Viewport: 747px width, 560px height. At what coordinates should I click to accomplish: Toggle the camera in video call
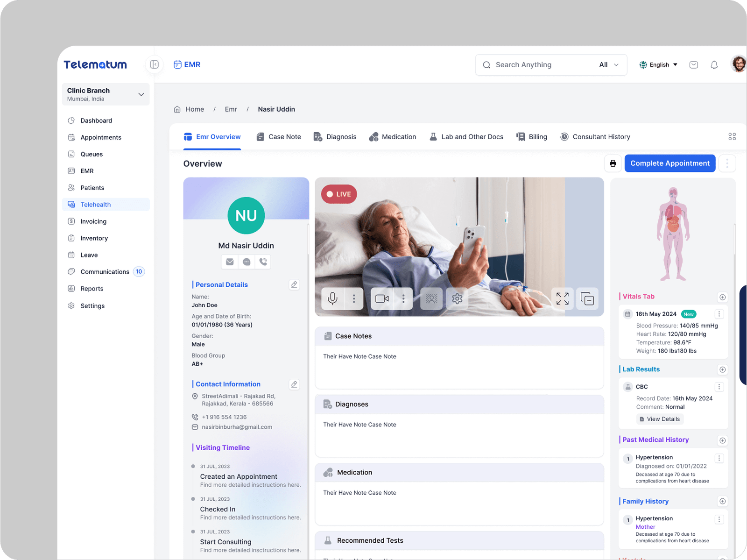(x=382, y=298)
